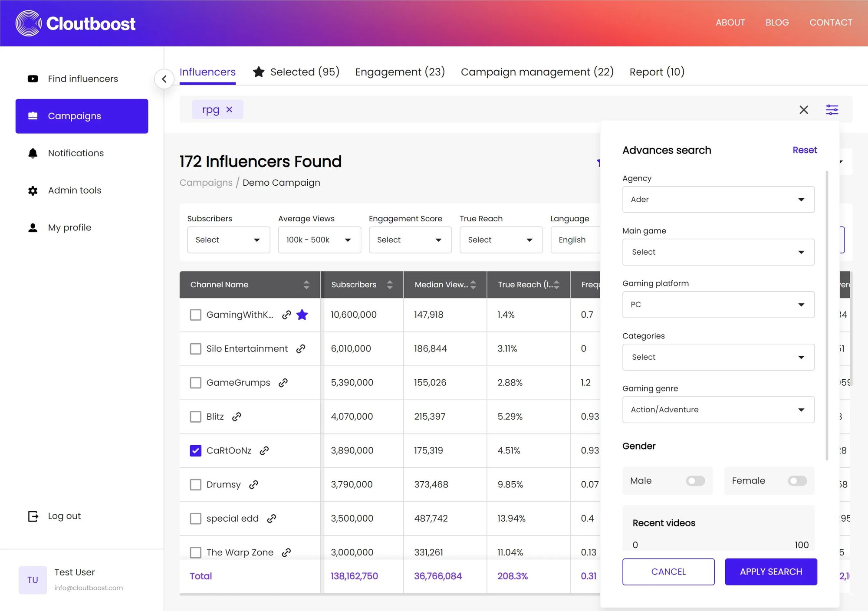Switch to Campaign management (22) tab
The width and height of the screenshot is (868, 611).
[537, 72]
